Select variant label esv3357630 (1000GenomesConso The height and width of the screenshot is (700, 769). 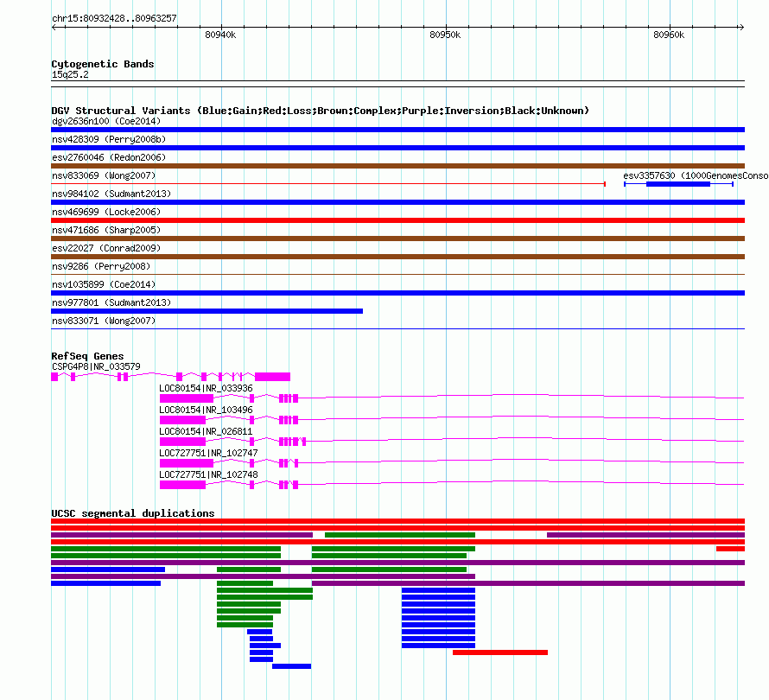696,175
